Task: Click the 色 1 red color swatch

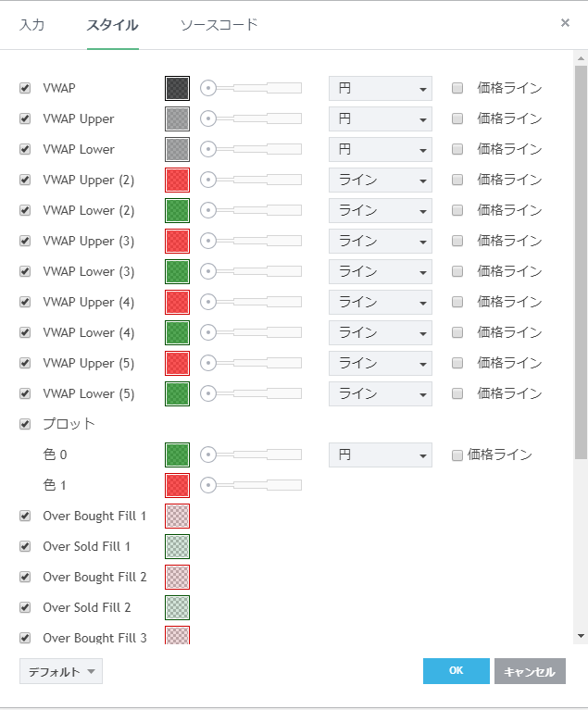Action: (x=177, y=485)
